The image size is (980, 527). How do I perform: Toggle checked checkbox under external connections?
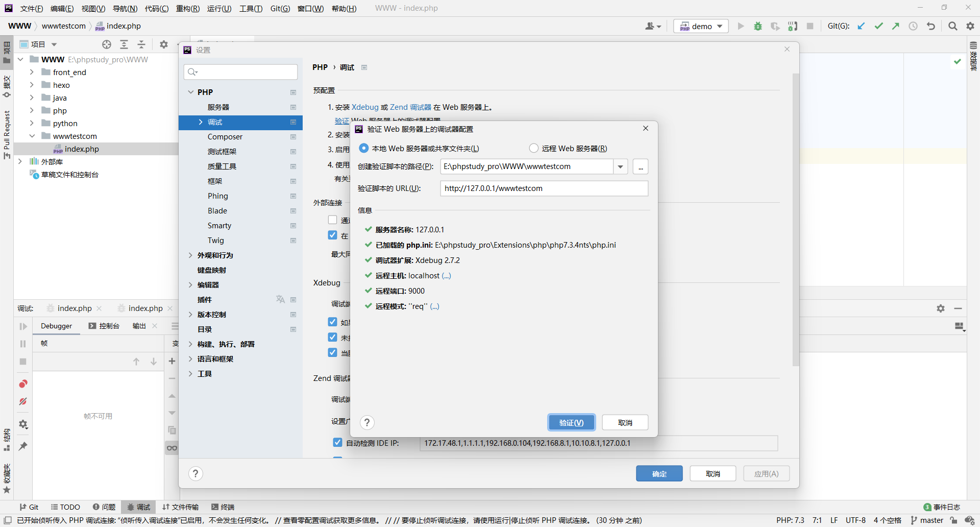tap(332, 235)
